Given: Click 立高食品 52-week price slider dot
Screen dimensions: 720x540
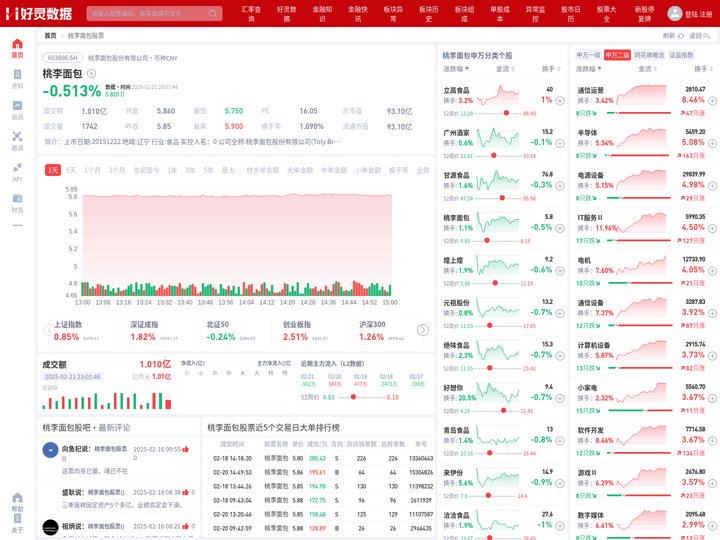Looking at the screenshot, I should pyautogui.click(x=506, y=112).
